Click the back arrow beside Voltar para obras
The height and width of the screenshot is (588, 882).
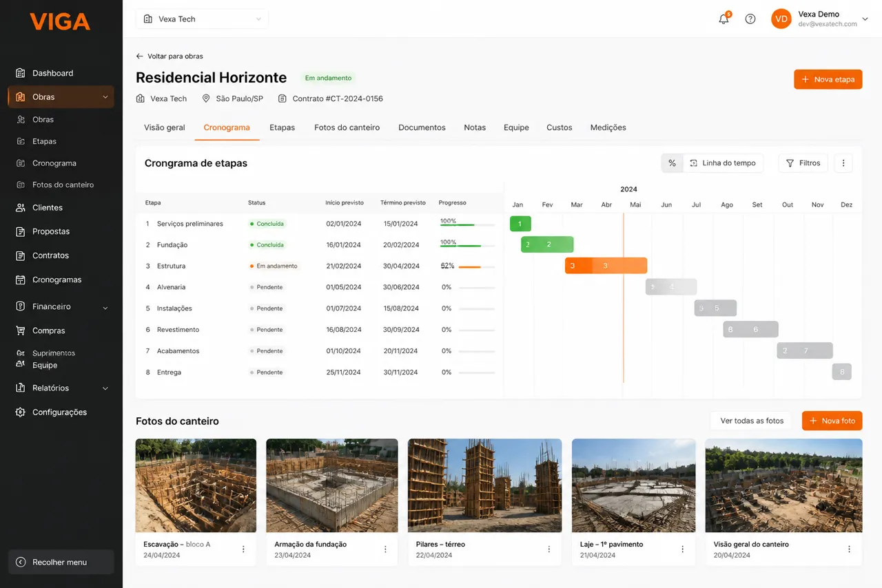(140, 56)
